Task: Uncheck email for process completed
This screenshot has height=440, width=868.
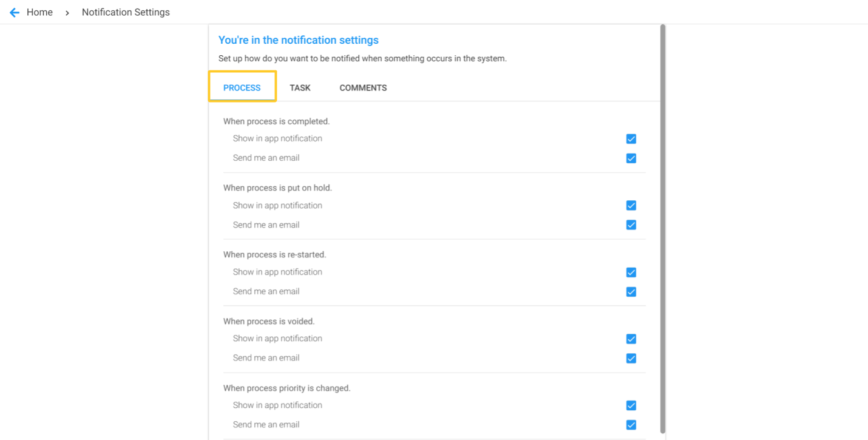Action: pos(631,158)
